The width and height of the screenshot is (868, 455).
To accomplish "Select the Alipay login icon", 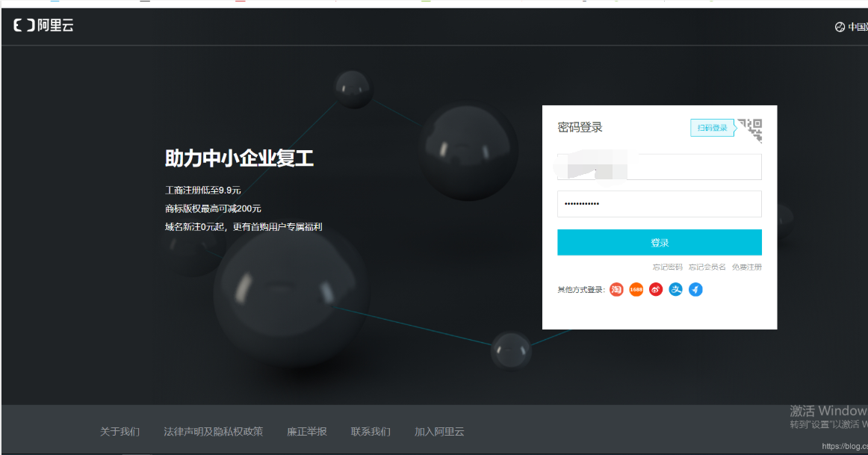I will coord(675,289).
